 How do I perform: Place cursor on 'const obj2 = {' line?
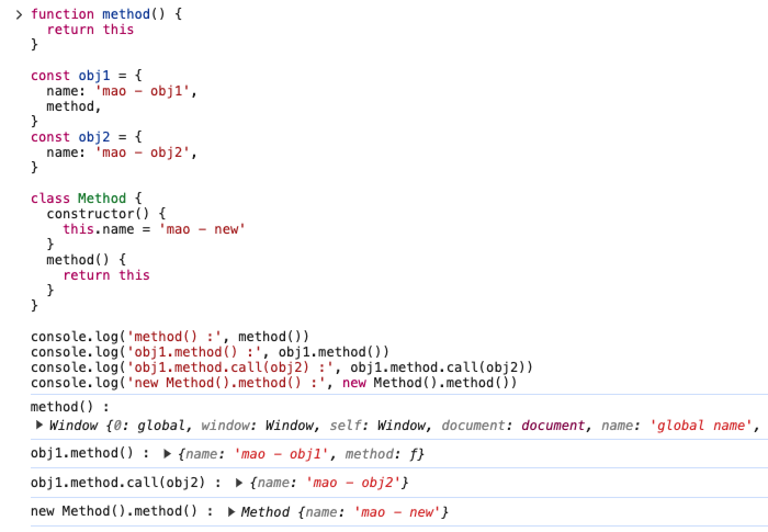tap(86, 137)
